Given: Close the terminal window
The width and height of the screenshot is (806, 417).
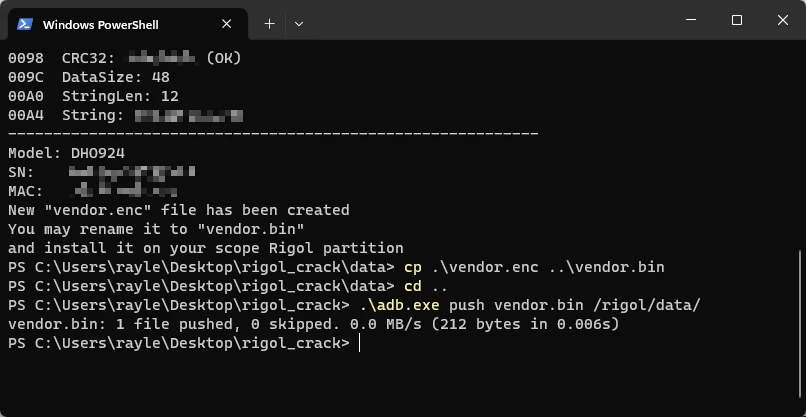Looking at the screenshot, I should tap(782, 20).
